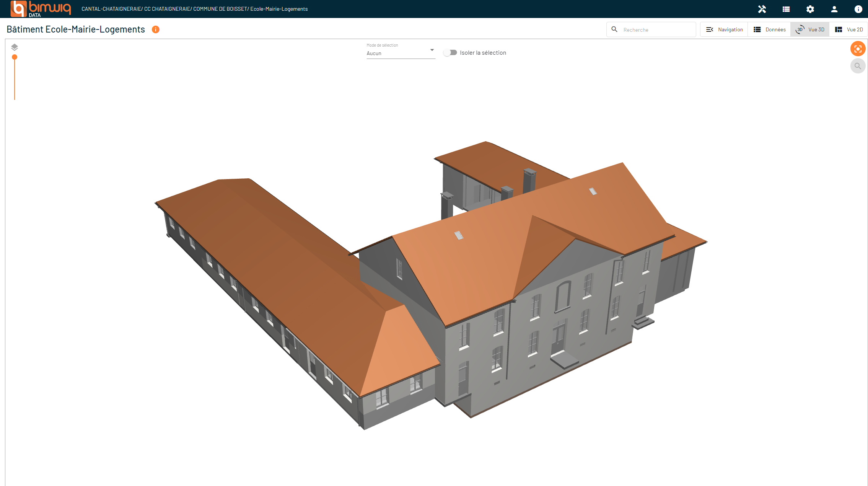868x486 pixels.
Task: Open the Mode de sélection dropdown
Action: 401,53
